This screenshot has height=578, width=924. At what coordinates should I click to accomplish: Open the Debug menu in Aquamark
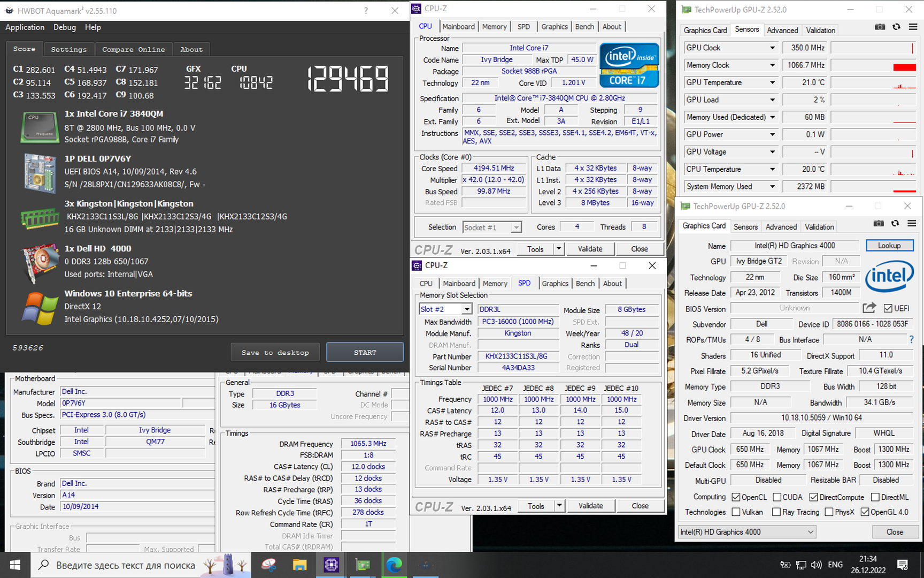pyautogui.click(x=65, y=27)
